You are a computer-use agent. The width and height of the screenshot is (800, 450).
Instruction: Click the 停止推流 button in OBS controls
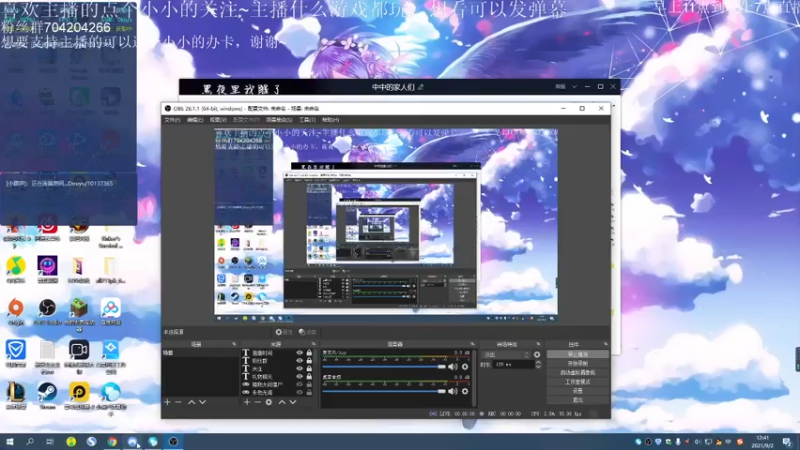[578, 354]
